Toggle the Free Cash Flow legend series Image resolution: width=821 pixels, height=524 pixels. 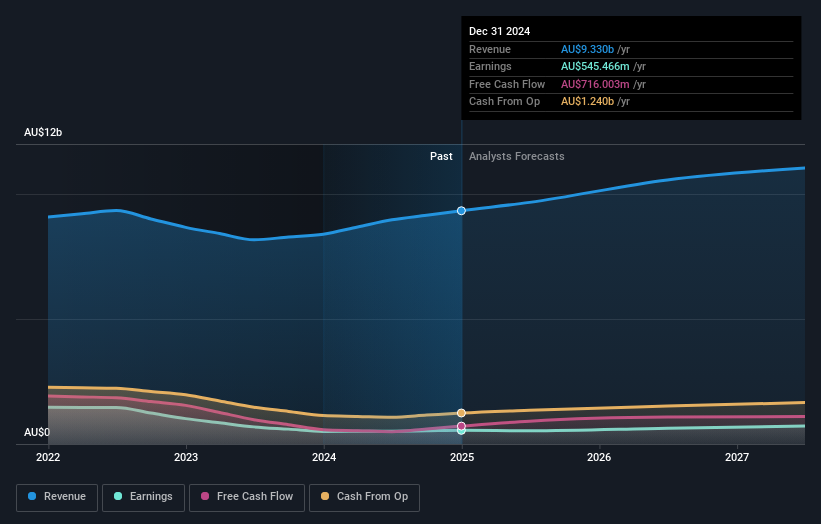pyautogui.click(x=247, y=497)
